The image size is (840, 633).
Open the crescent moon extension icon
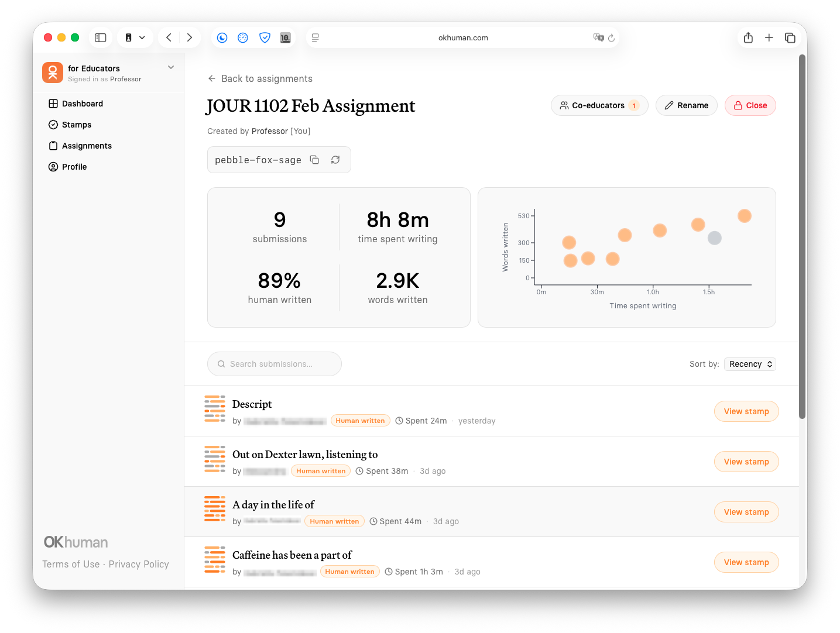(x=222, y=37)
